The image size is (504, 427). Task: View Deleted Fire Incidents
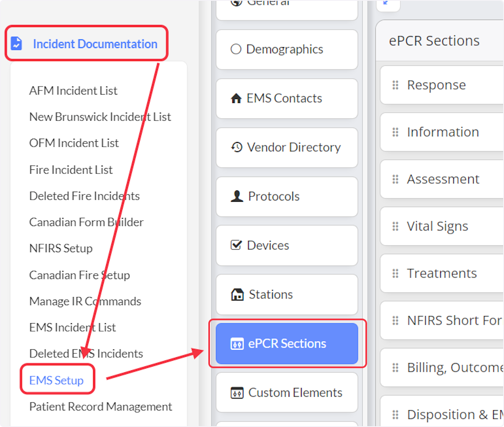point(84,196)
